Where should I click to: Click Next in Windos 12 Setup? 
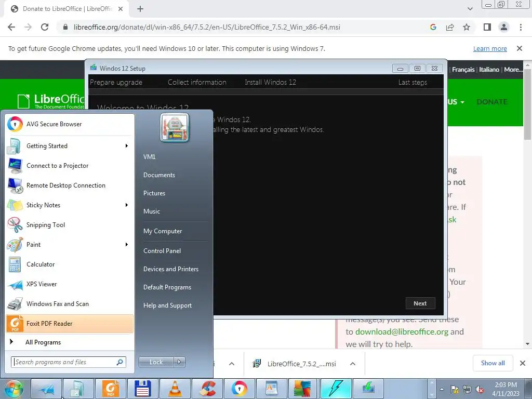[420, 303]
